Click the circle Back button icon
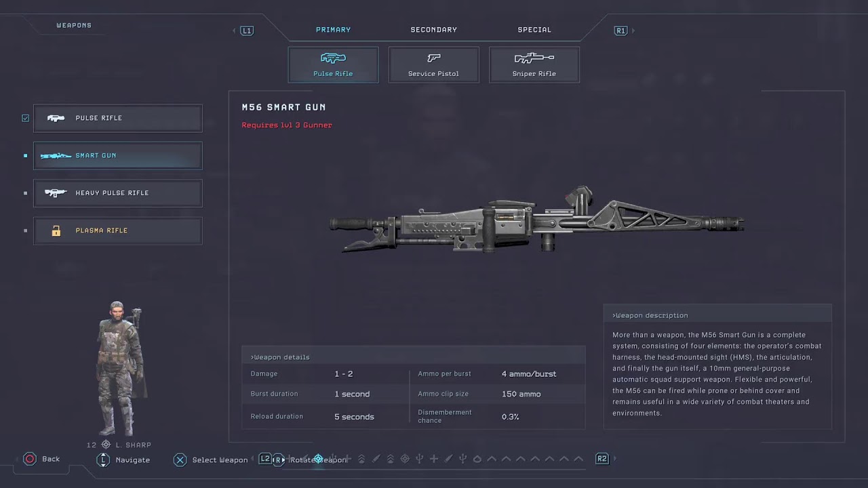 [x=30, y=460]
